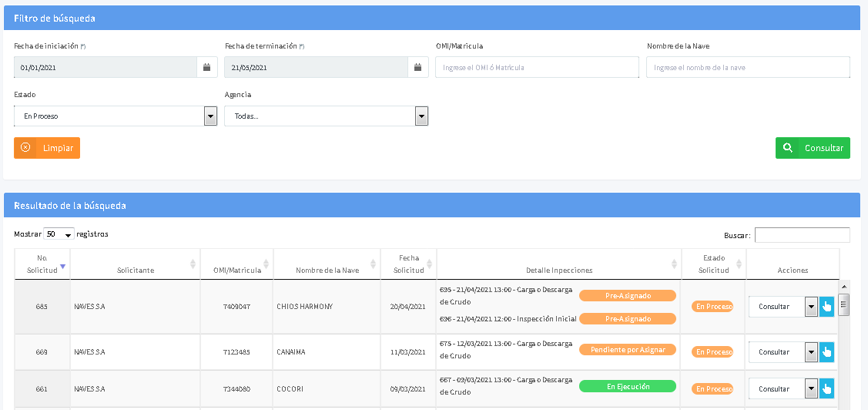868x410 pixels.
Task: Click hand icon for request 661
Action: (x=826, y=389)
